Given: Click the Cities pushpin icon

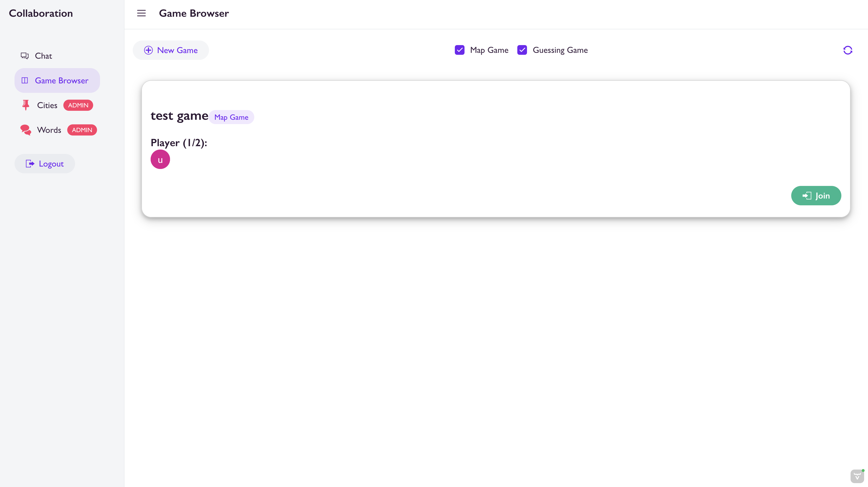Looking at the screenshot, I should [x=26, y=105].
